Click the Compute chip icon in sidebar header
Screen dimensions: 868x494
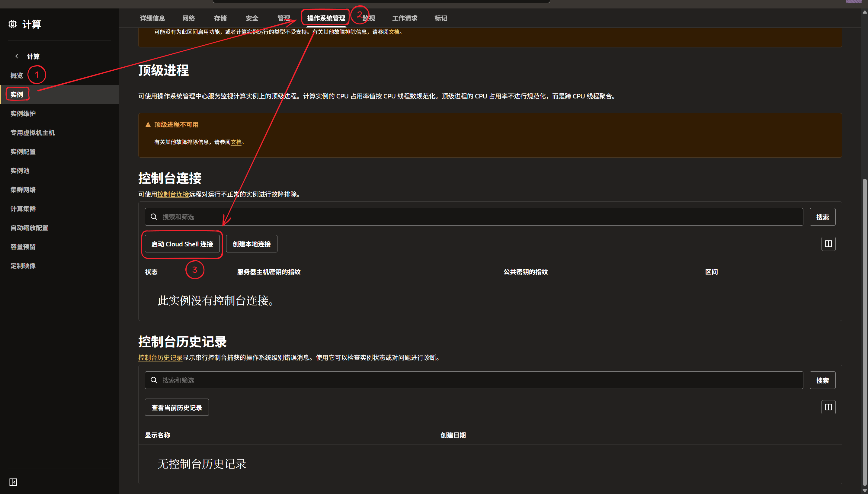[13, 24]
